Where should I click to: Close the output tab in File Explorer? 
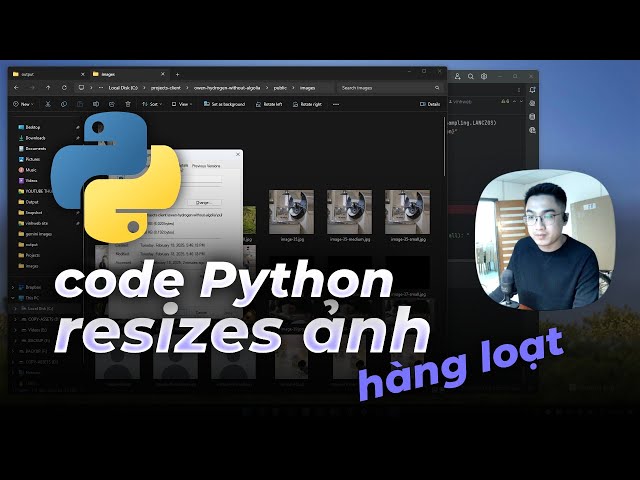click(83, 74)
